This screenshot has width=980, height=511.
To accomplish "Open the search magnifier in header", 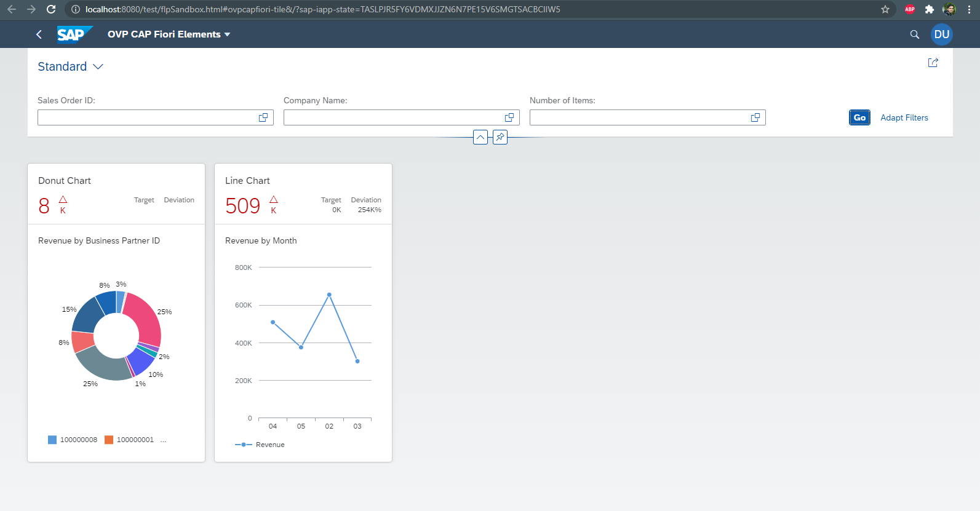I will [x=914, y=34].
